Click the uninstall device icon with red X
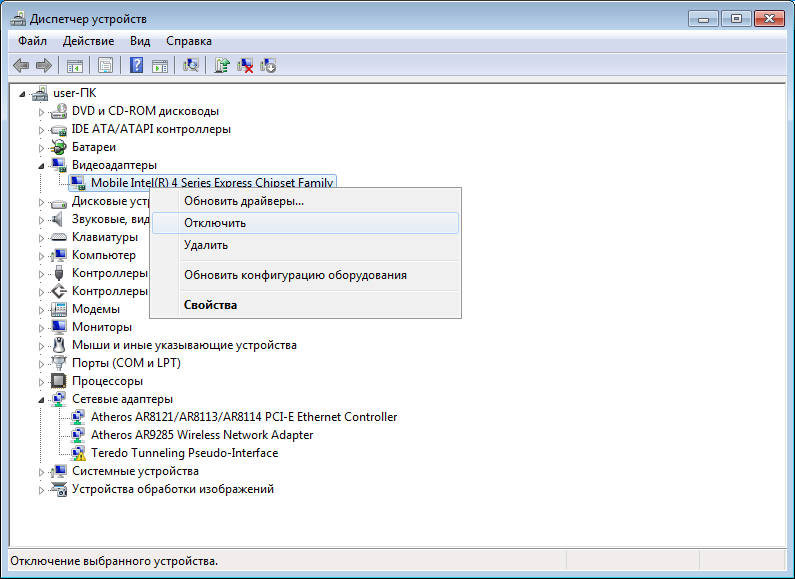795x579 pixels. tap(245, 65)
